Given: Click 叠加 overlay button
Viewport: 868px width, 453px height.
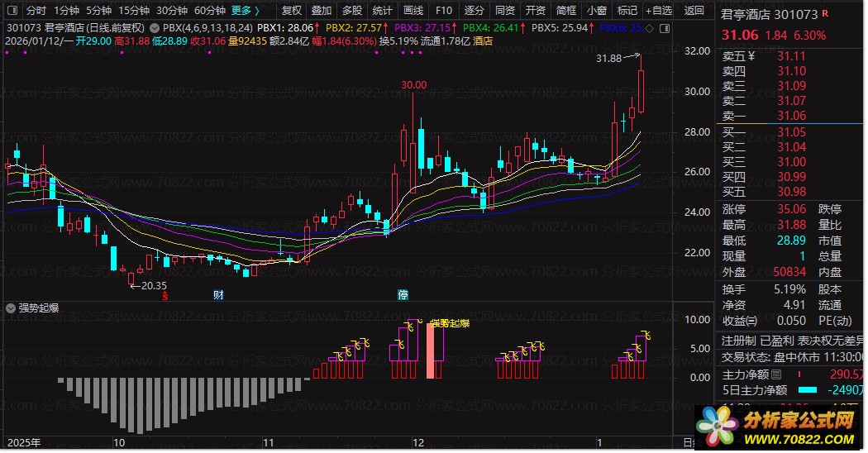Looking at the screenshot, I should pos(322,11).
